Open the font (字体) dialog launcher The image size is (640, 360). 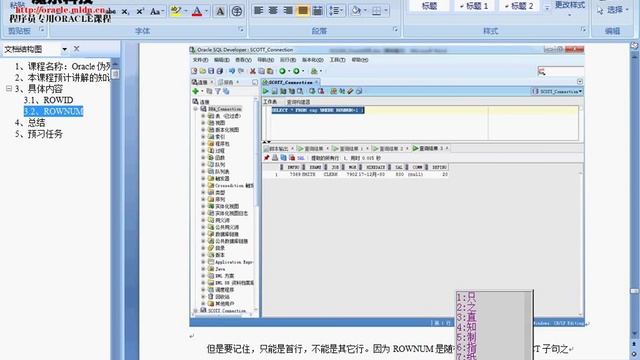[241, 29]
